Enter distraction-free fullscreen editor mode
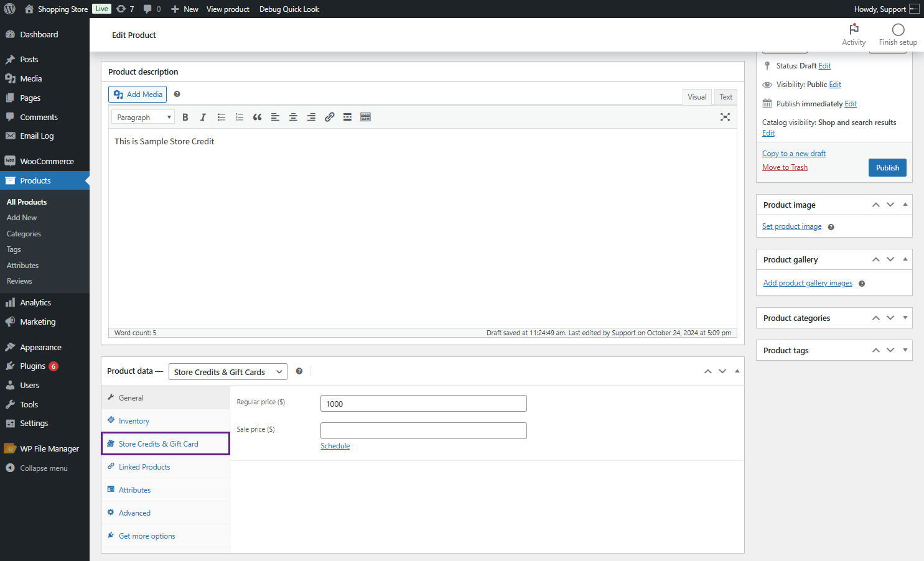Viewport: 924px width, 561px height. click(x=725, y=117)
